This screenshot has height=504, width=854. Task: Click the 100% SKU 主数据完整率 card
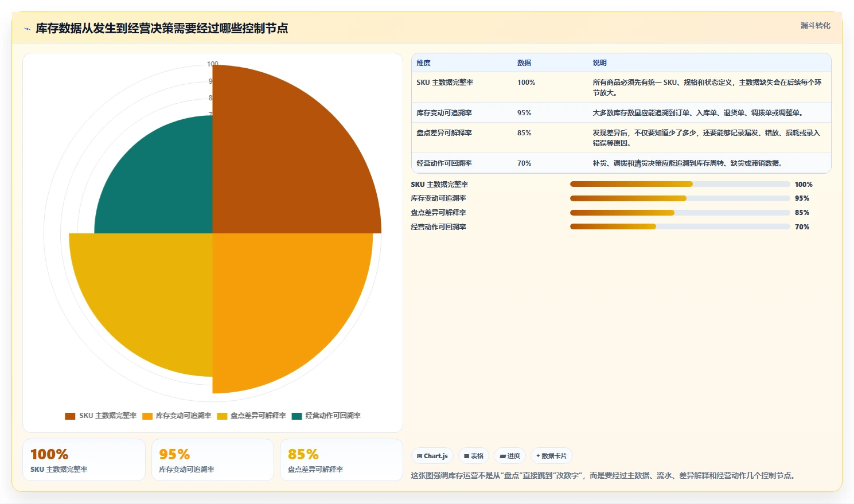point(84,460)
